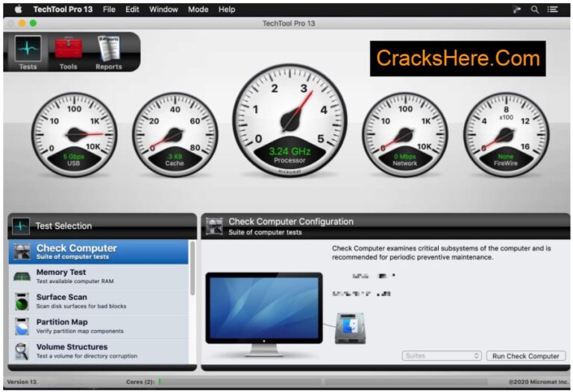Image resolution: width=573 pixels, height=392 pixels.
Task: Open Spotlight search in the menu bar
Action: (535, 10)
